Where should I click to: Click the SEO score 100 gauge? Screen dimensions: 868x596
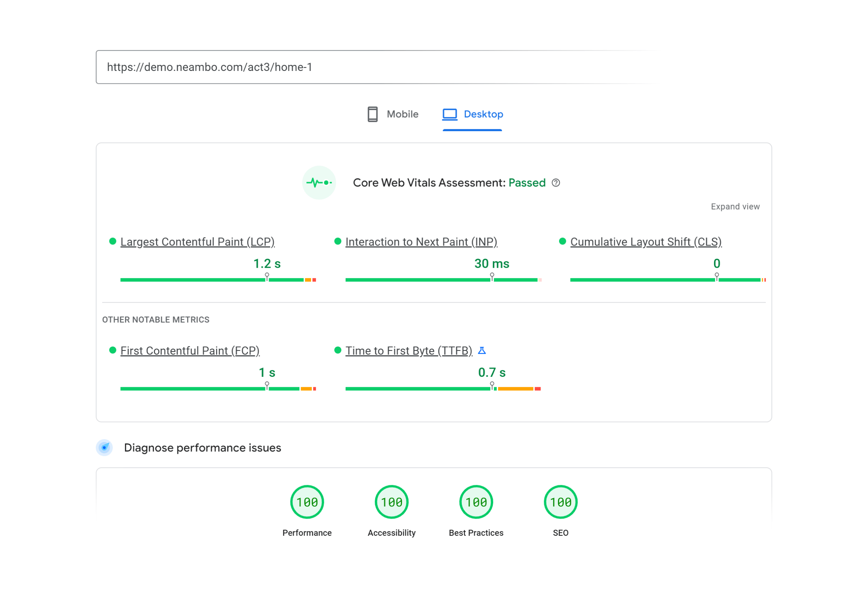560,502
